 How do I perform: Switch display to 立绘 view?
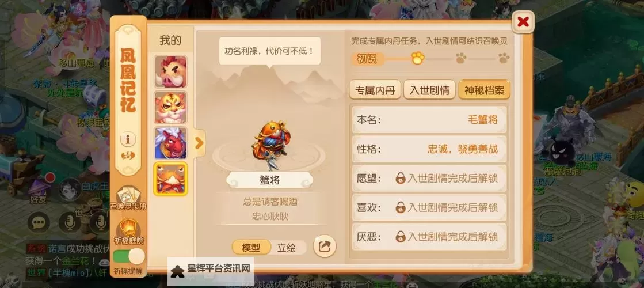tap(286, 248)
